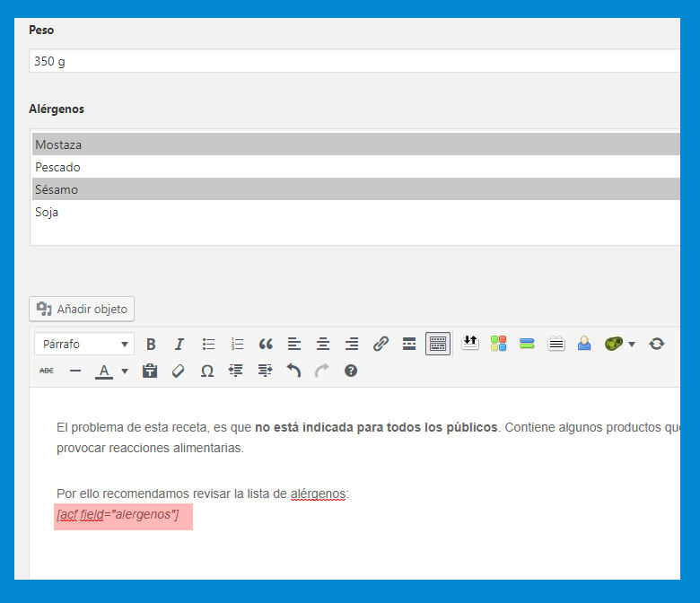Apply strikethrough formatting
This screenshot has width=700, height=603.
pos(47,371)
